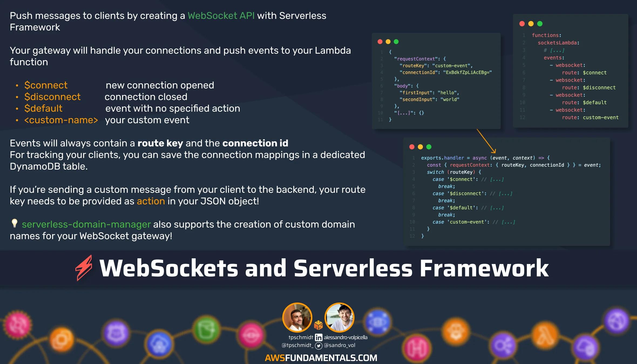Click the pink icon at far left
The height and width of the screenshot is (364, 637).
pyautogui.click(x=18, y=325)
